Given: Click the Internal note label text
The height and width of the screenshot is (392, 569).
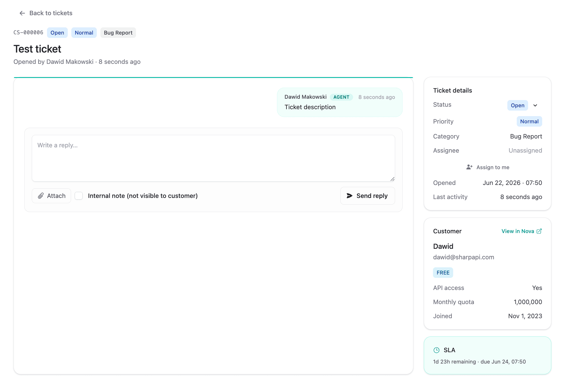Looking at the screenshot, I should point(143,196).
